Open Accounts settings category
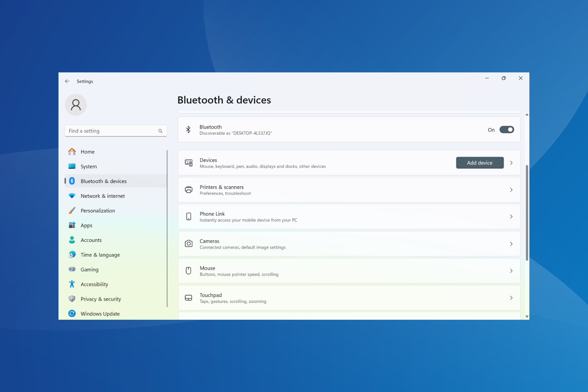The height and width of the screenshot is (392, 588). [116, 240]
